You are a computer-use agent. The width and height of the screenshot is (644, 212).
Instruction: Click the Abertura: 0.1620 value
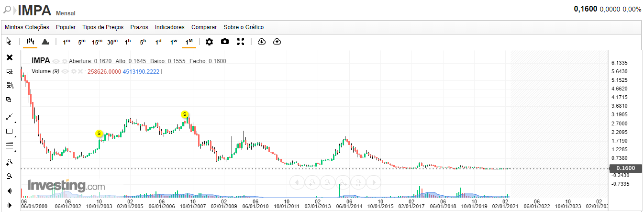pyautogui.click(x=90, y=61)
